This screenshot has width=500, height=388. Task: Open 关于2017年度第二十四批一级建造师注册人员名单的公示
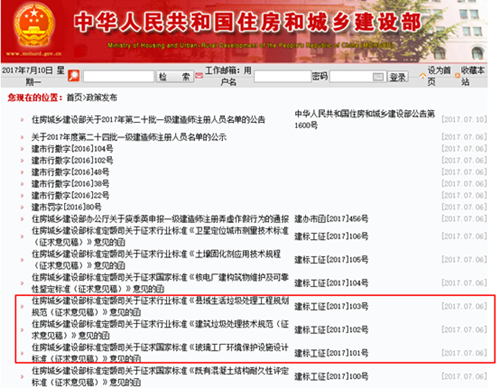click(x=129, y=137)
